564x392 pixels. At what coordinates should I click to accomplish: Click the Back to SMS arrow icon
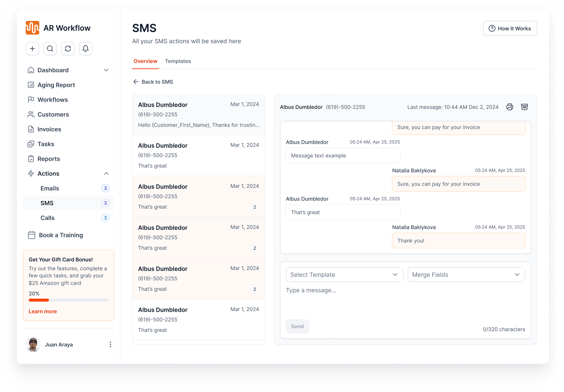click(136, 82)
